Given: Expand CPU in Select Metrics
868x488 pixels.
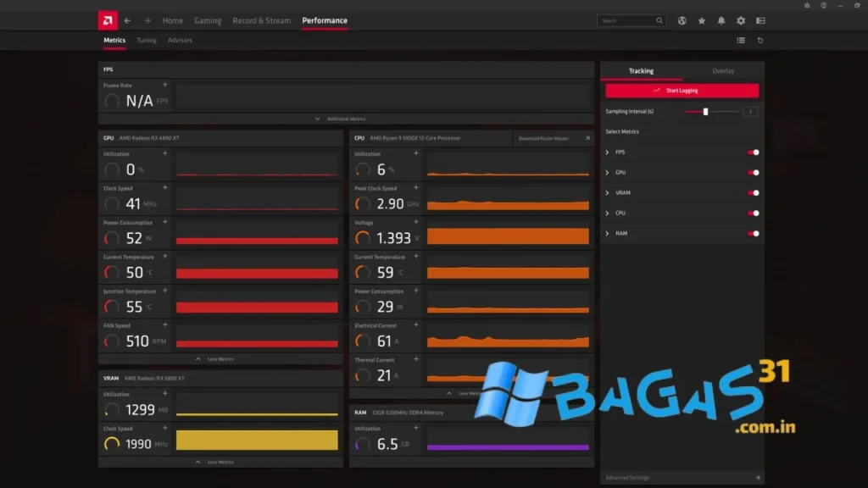Looking at the screenshot, I should tap(607, 213).
